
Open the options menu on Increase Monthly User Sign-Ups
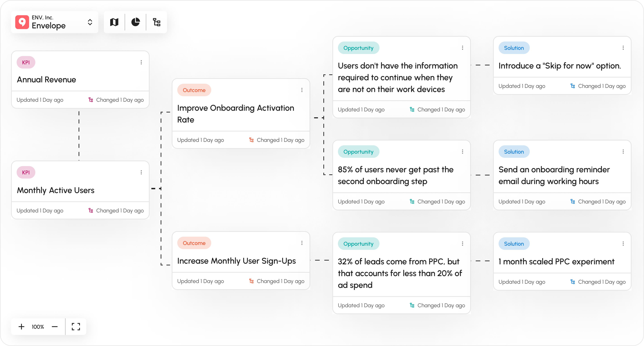[302, 243]
